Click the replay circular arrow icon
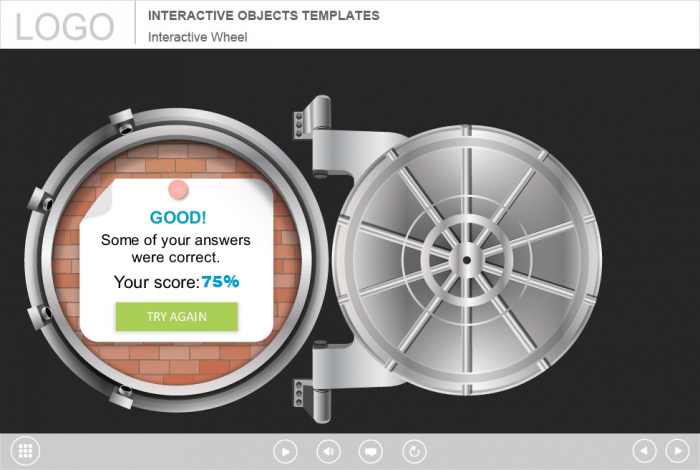The image size is (700, 470). pyautogui.click(x=413, y=451)
